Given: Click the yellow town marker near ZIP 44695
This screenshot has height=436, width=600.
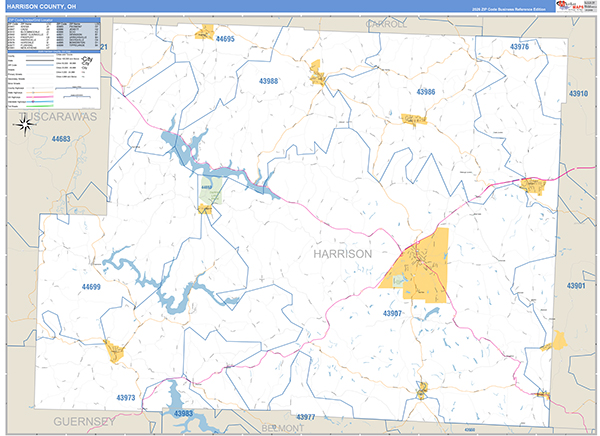Looking at the screenshot, I should tap(208, 31).
